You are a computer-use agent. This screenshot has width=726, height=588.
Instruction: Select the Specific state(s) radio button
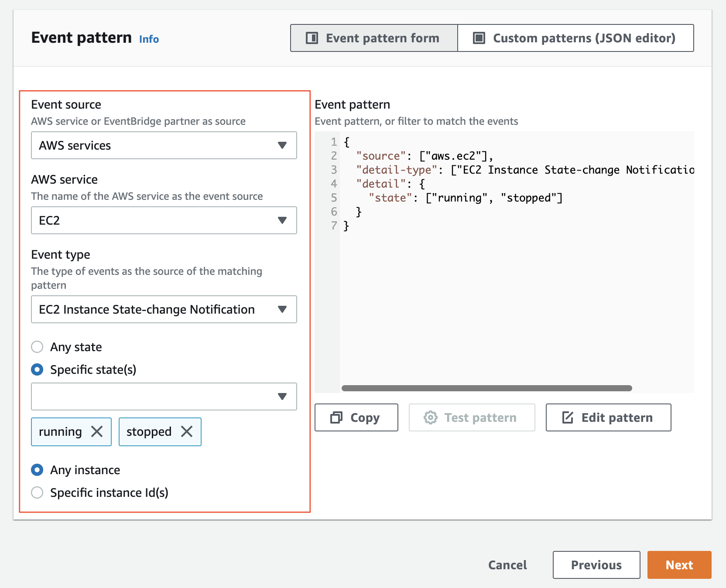37,369
